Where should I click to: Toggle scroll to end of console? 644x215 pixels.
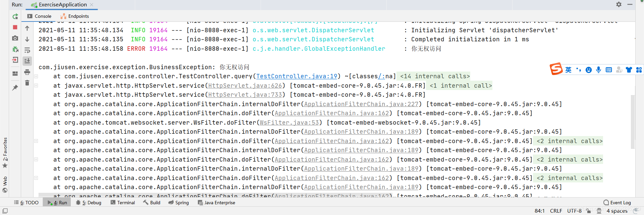point(27,61)
